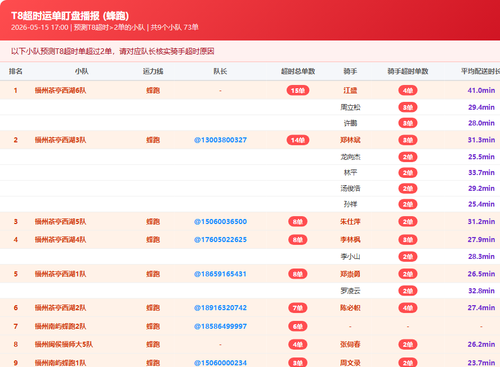
Task: Click the 超时总单数 column header
Action: pyautogui.click(x=298, y=71)
